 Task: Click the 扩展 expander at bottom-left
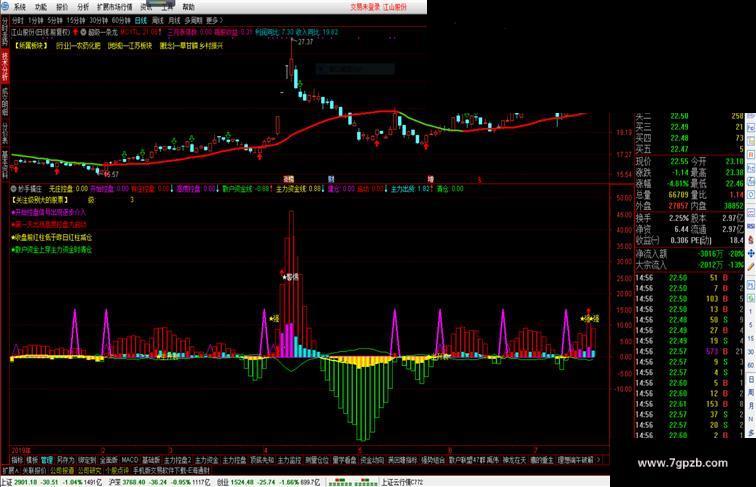10,470
